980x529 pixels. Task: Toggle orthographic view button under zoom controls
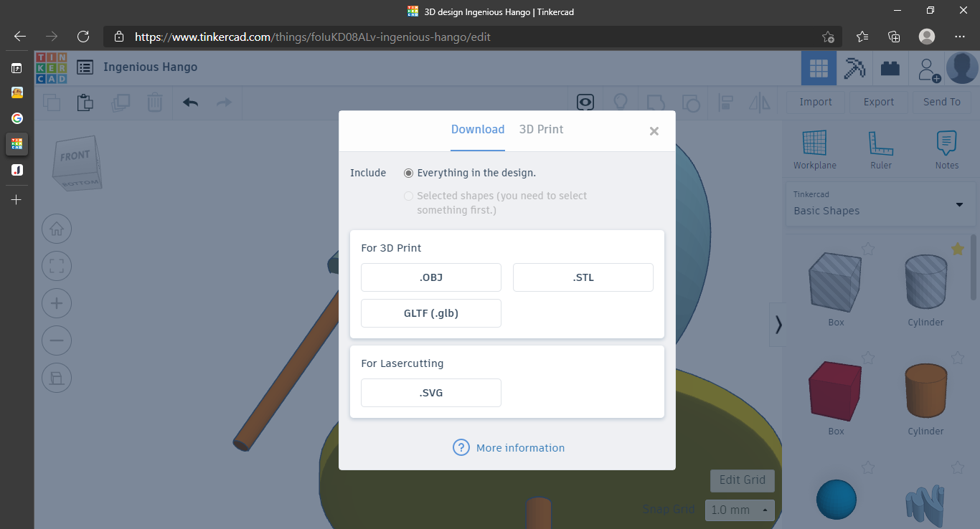57,378
